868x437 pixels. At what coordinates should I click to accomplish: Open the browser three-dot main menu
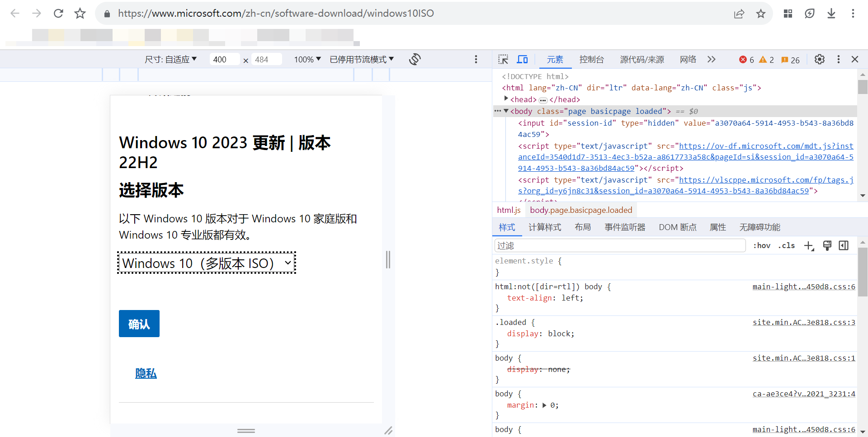853,14
